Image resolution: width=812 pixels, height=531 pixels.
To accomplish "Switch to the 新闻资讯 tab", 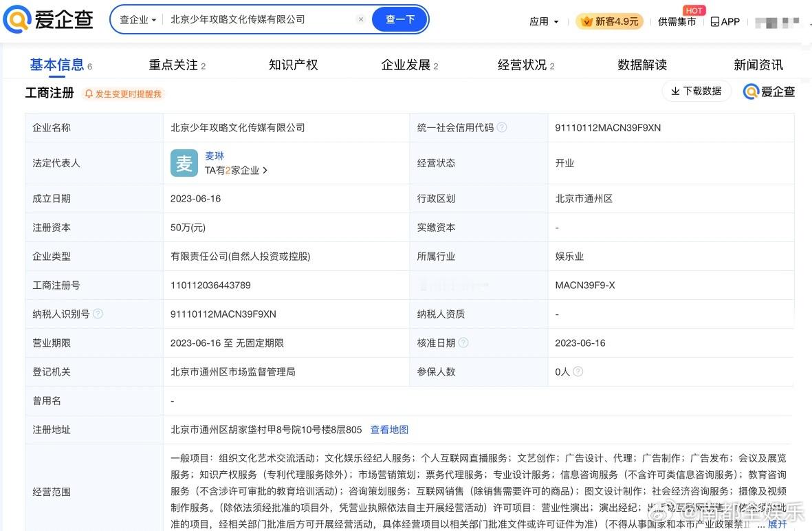I will click(758, 65).
